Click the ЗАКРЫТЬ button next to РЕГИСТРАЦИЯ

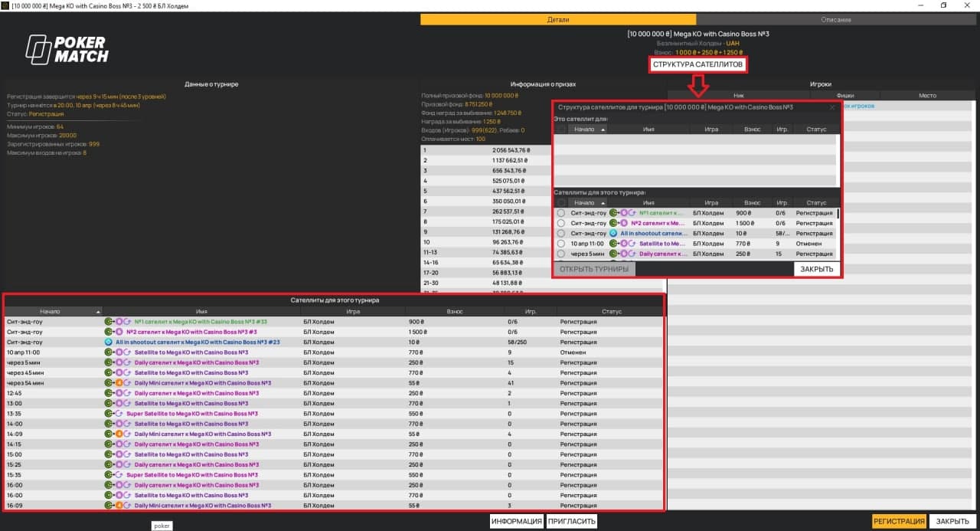[953, 522]
